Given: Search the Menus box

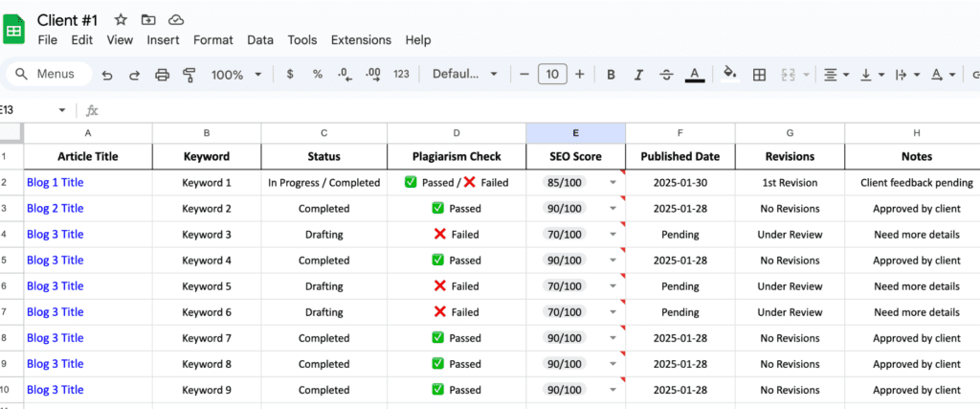Looking at the screenshot, I should click(49, 75).
